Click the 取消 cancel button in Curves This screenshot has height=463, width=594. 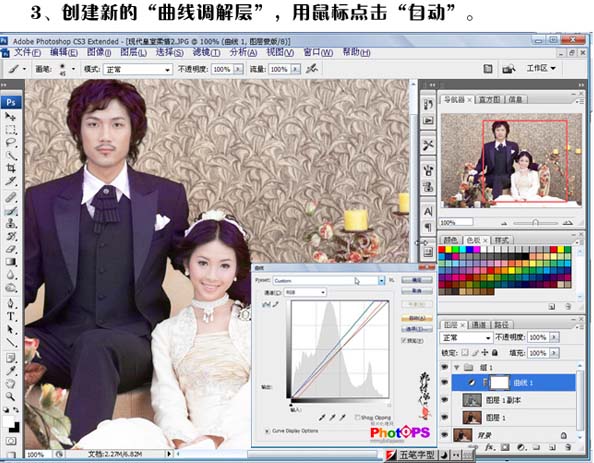[x=417, y=291]
